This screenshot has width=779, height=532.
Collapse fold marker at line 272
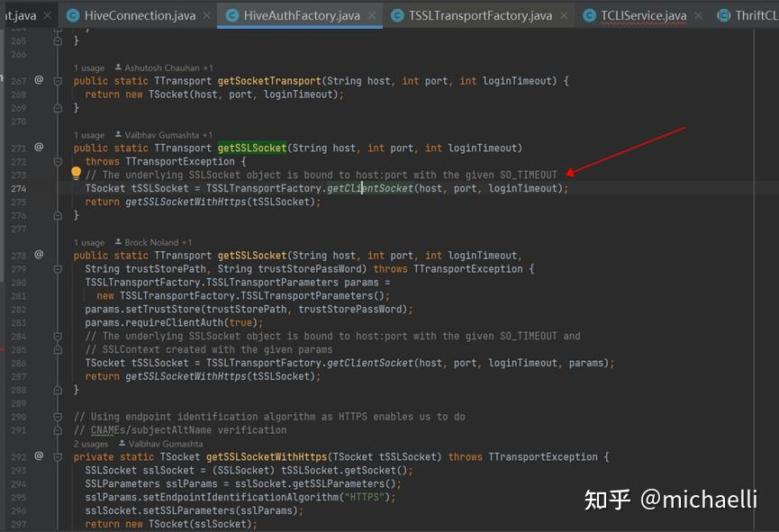pyautogui.click(x=58, y=161)
